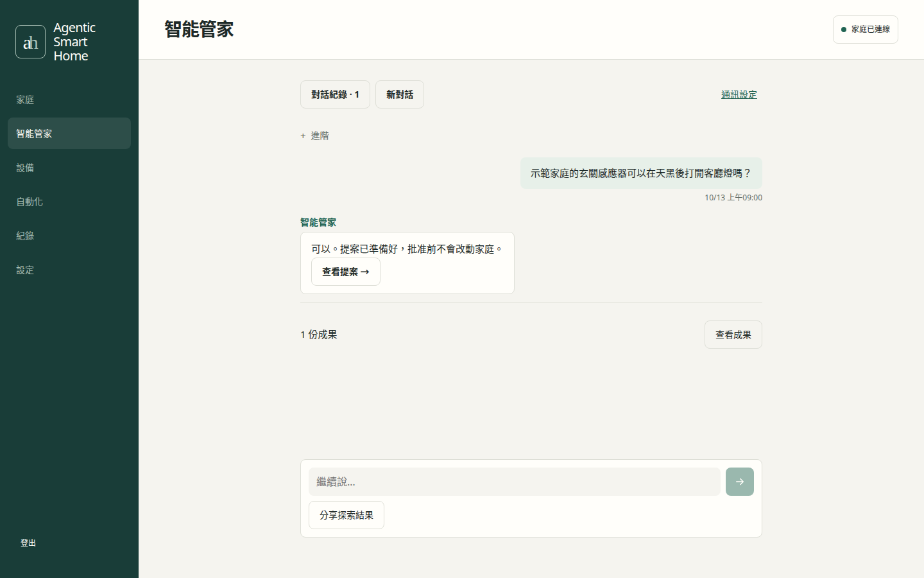Click 查看成果 button

point(733,335)
